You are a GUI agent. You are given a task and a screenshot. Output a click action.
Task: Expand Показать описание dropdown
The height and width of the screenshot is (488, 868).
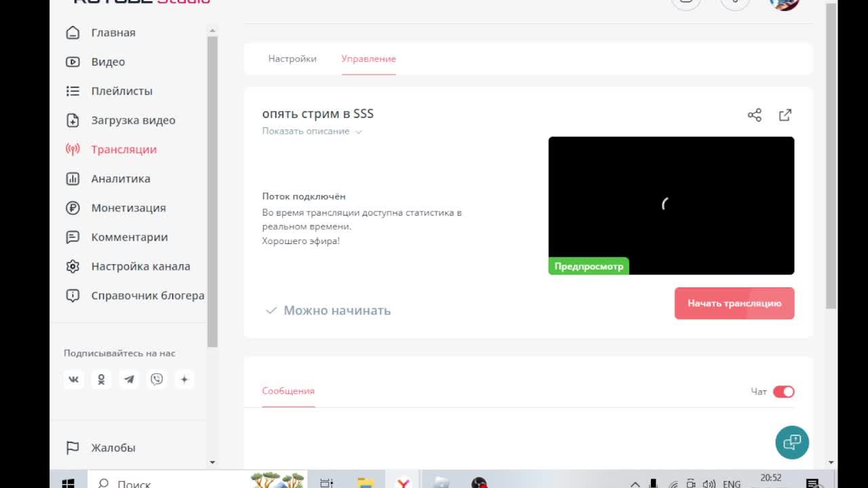pyautogui.click(x=312, y=131)
